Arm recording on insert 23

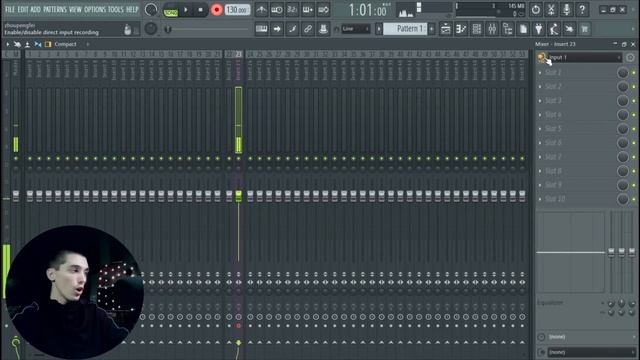[238, 326]
